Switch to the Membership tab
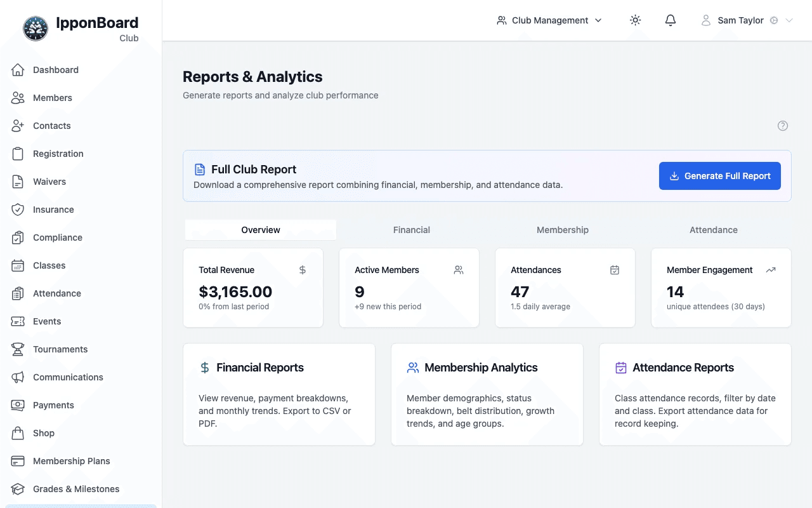This screenshot has height=508, width=812. (563, 230)
